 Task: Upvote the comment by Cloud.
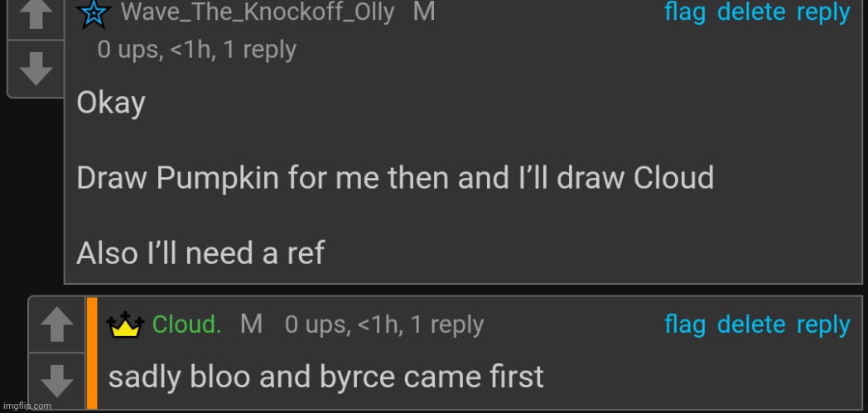pos(56,327)
